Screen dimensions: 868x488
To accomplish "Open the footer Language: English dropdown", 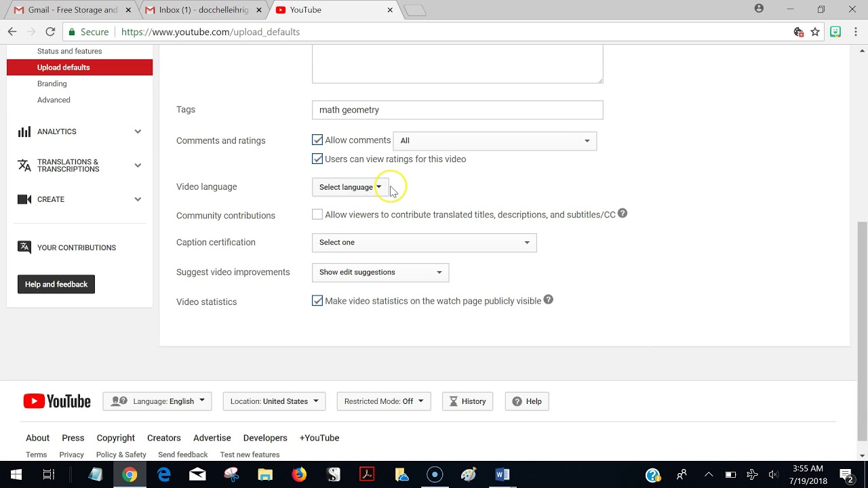I will coord(157,401).
